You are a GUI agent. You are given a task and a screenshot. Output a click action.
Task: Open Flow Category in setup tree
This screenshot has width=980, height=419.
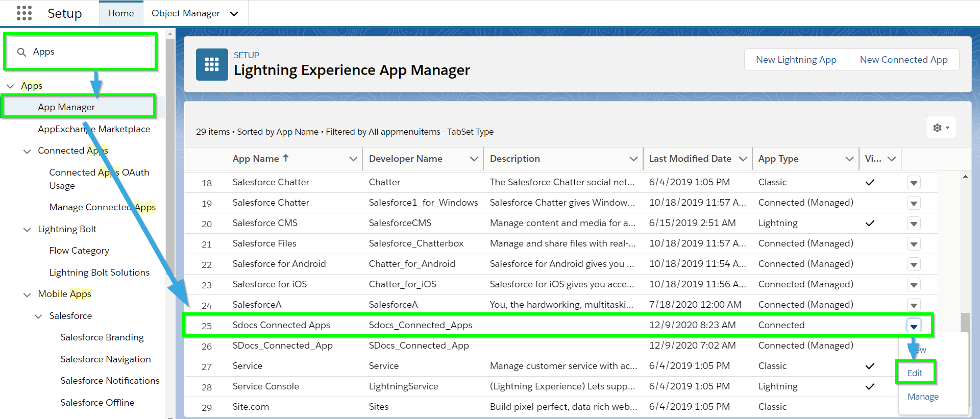79,251
